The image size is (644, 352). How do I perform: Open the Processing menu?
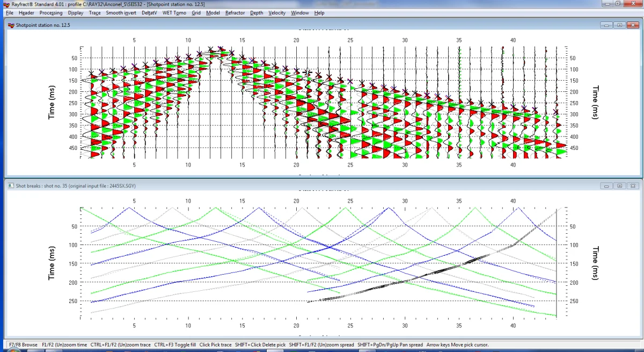51,12
